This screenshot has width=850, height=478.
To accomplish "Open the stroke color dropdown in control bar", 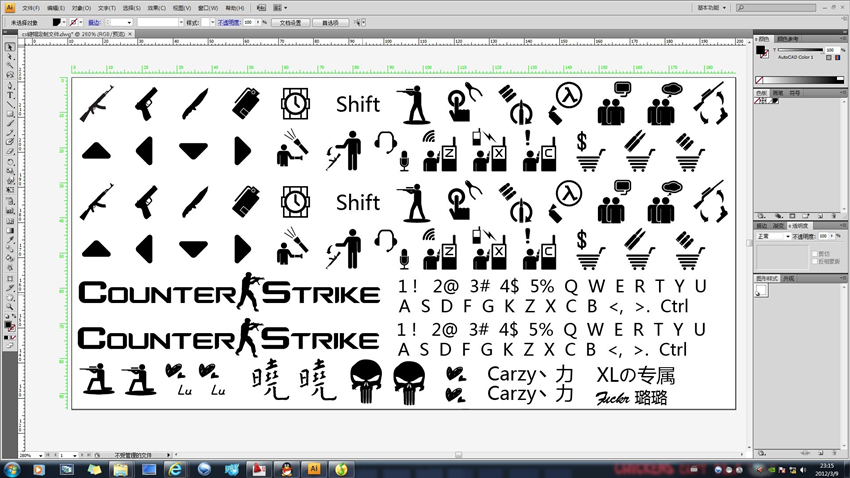I will tap(81, 22).
